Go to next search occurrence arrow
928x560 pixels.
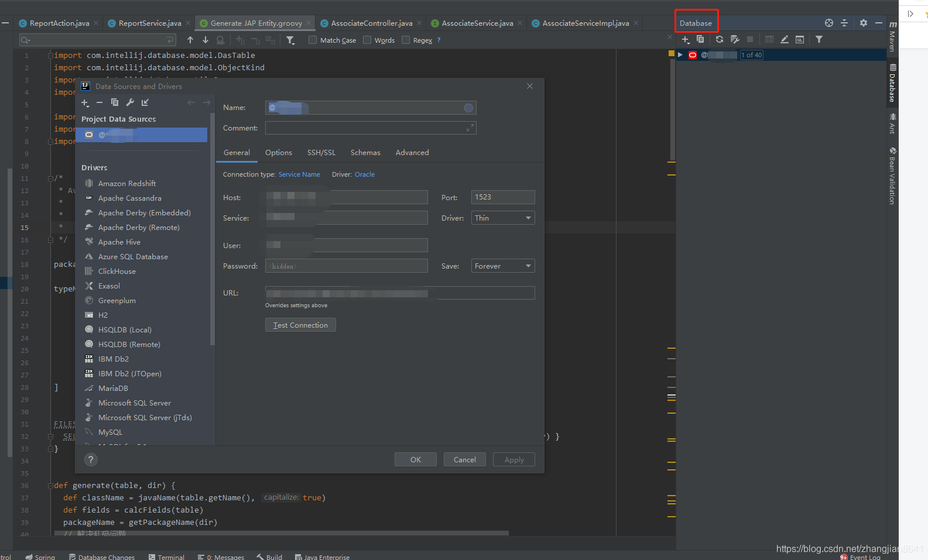pos(206,40)
